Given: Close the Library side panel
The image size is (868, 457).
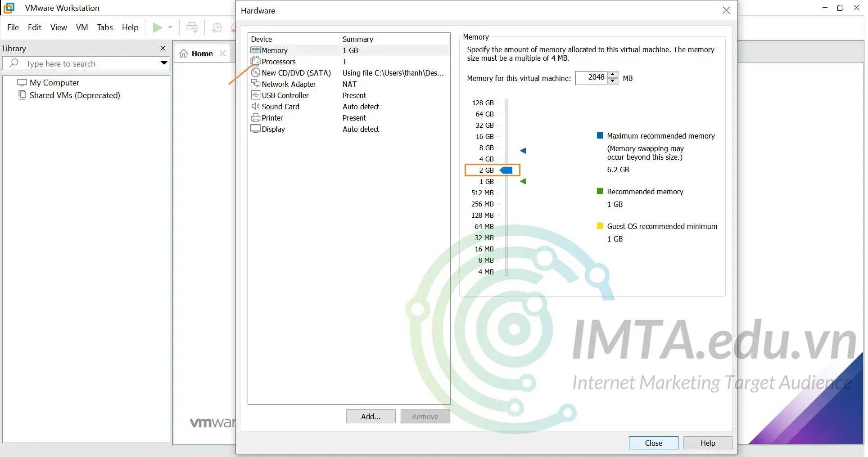Looking at the screenshot, I should 163,48.
